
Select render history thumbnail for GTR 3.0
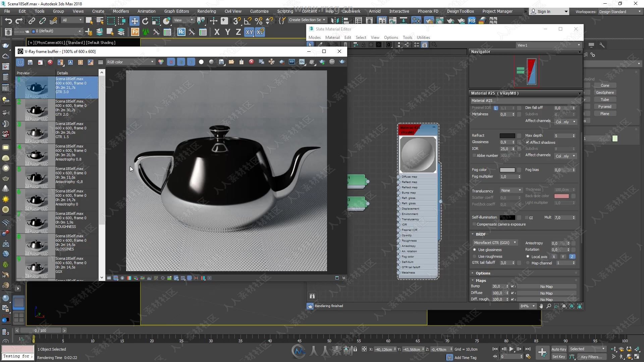[x=36, y=86]
